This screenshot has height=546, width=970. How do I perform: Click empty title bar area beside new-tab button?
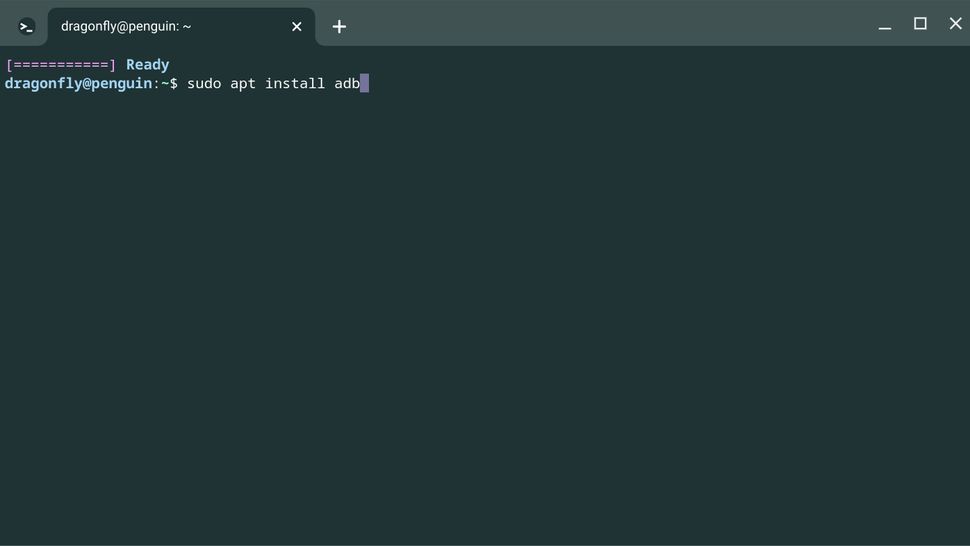[600, 25]
